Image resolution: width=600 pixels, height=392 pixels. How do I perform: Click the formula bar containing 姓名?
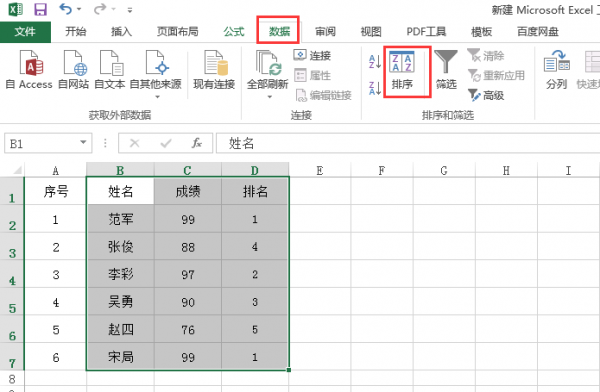(x=408, y=143)
